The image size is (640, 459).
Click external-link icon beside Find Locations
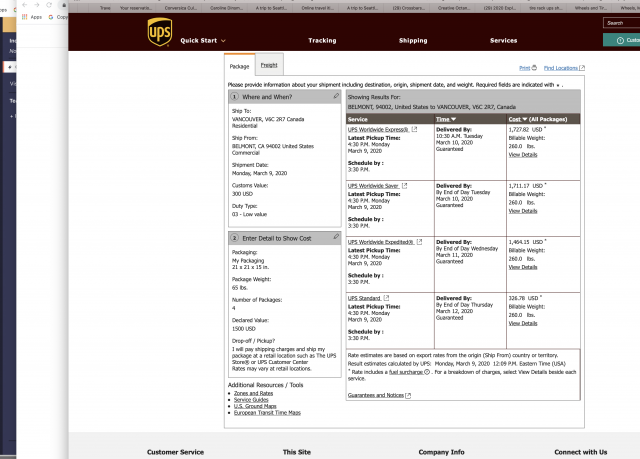coord(582,68)
